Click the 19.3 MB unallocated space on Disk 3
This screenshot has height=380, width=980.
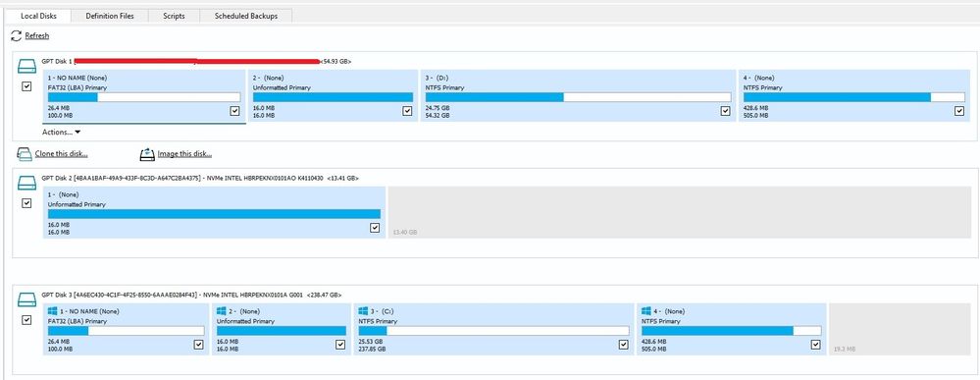[x=901, y=329]
